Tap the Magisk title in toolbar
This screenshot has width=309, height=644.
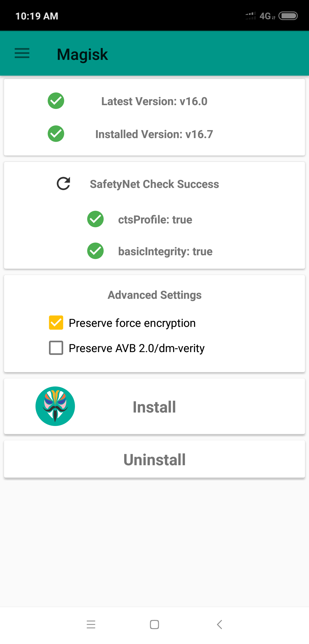pos(82,54)
